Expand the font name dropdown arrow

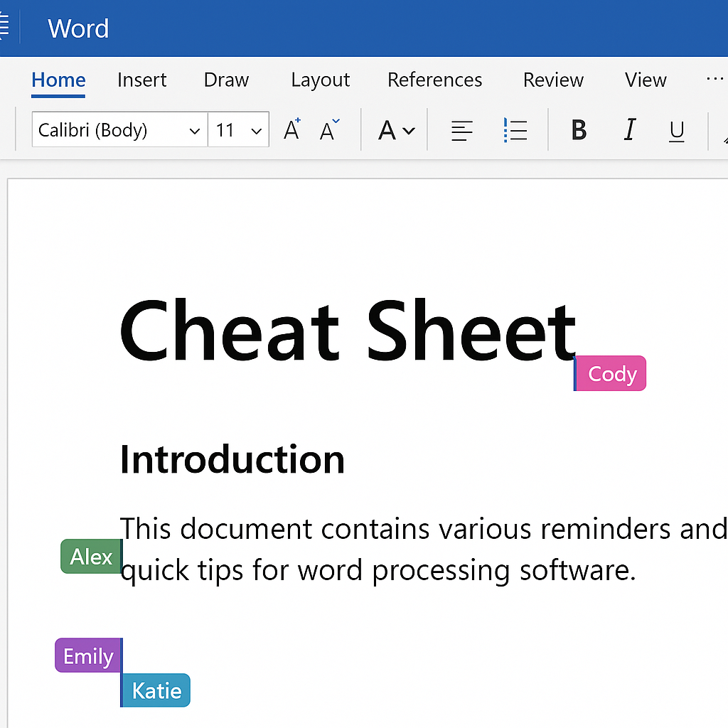(195, 131)
